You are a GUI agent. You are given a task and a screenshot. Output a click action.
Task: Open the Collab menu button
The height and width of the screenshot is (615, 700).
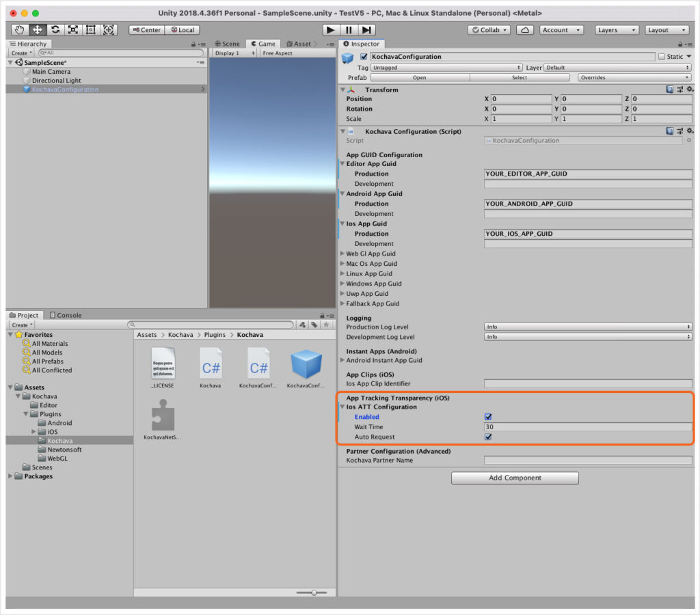[489, 30]
